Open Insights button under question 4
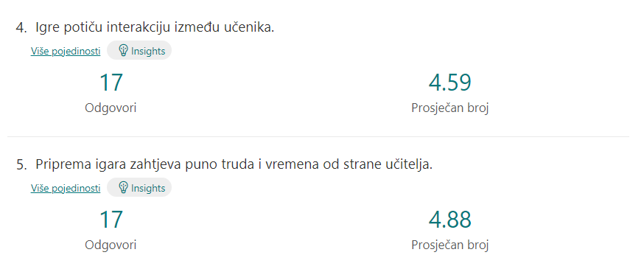644x269 pixels. 139,51
